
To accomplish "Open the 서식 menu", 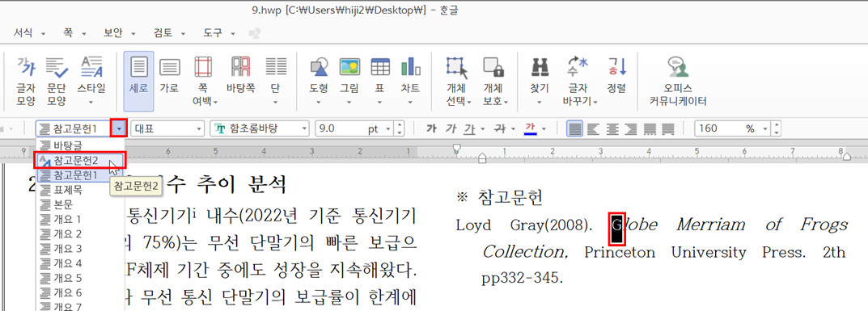I will tap(29, 33).
